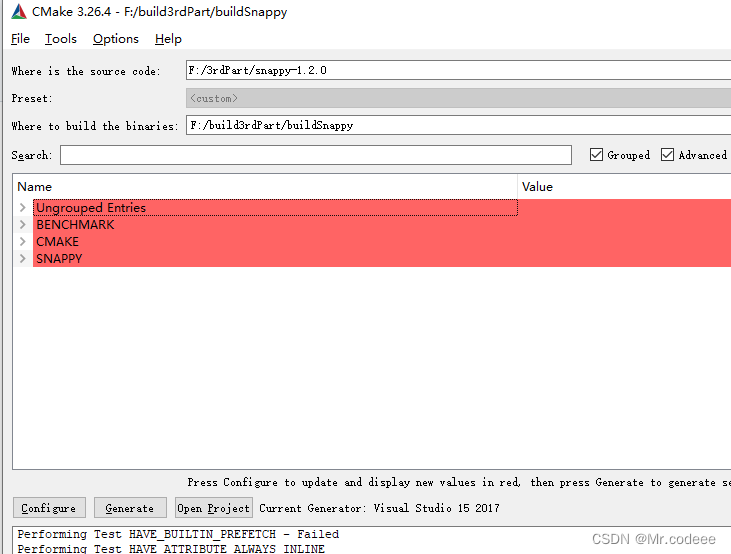731x554 pixels.
Task: Click the CMake logo icon in title bar
Action: point(19,11)
